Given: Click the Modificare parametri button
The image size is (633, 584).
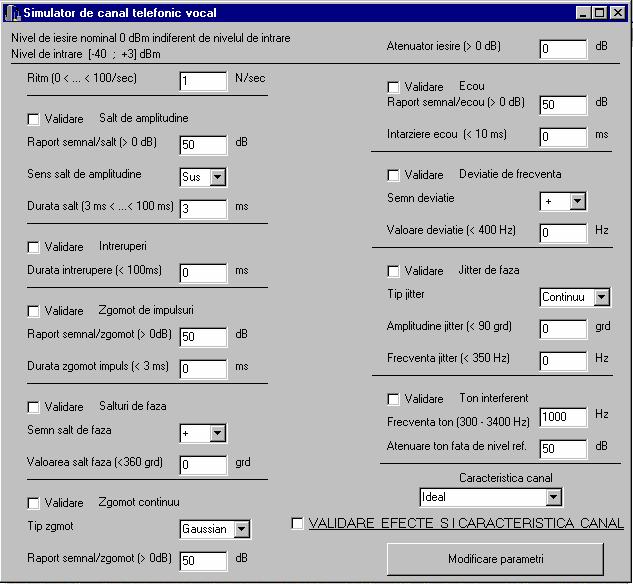Looking at the screenshot, I should point(496,559).
